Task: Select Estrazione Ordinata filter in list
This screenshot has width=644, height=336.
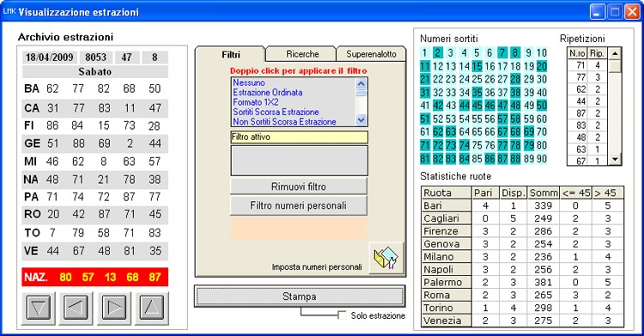Action: [x=267, y=92]
